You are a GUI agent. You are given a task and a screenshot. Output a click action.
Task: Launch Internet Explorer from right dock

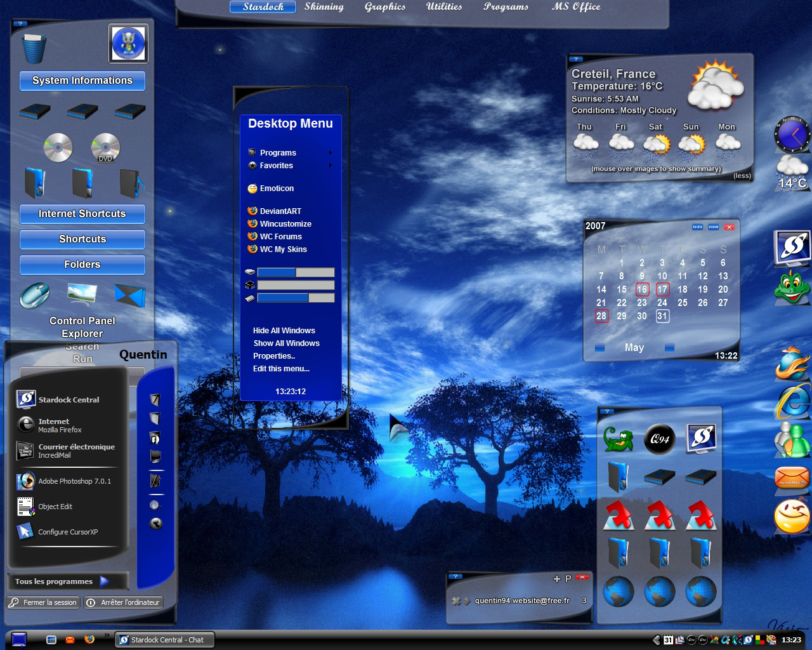coord(793,401)
